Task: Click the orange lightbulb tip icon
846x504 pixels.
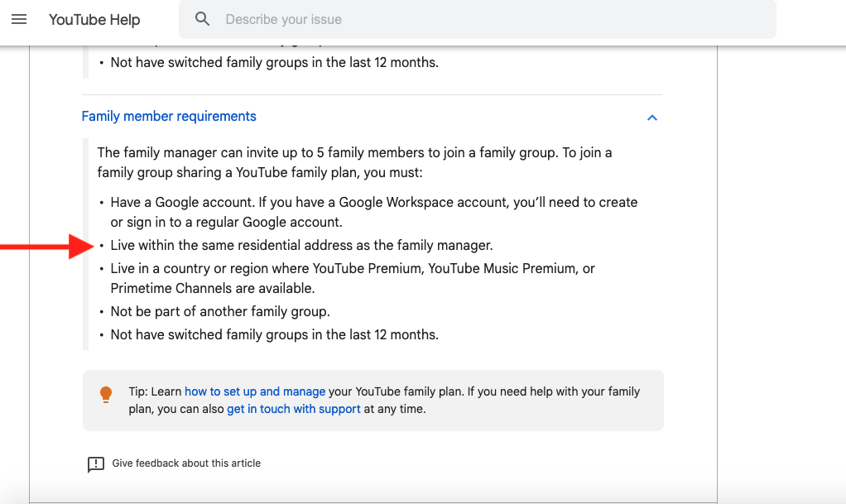Action: pyautogui.click(x=106, y=395)
